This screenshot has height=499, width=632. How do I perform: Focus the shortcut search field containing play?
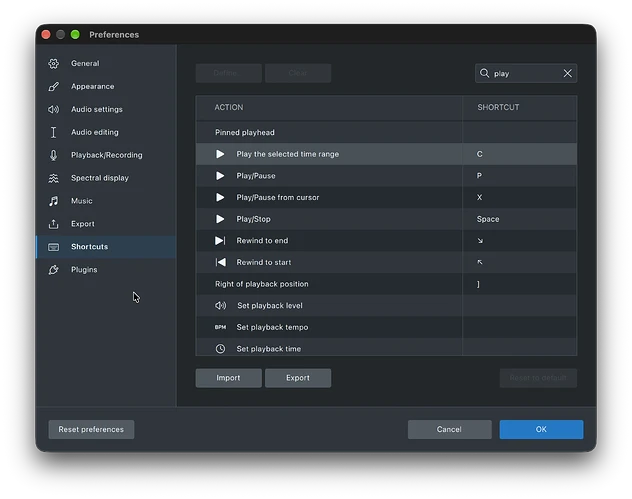(526, 73)
